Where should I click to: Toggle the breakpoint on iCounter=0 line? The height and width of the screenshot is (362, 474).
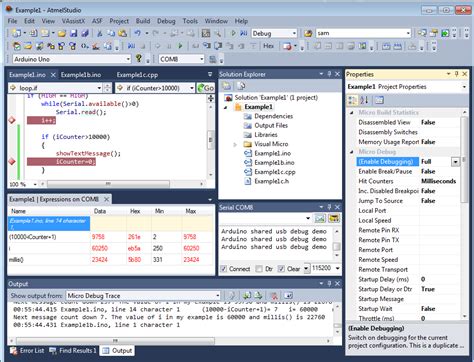12,162
